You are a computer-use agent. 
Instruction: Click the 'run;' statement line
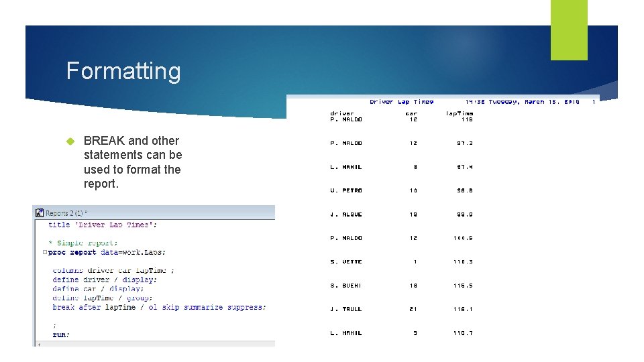click(61, 335)
